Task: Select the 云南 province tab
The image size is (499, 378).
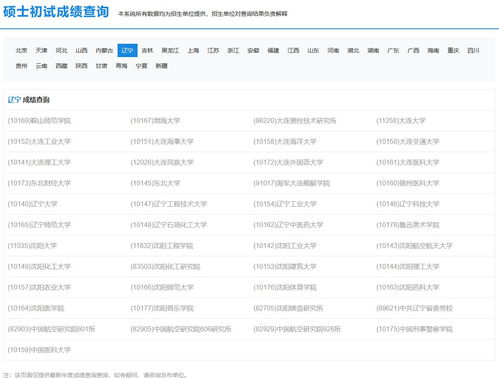Action: pyautogui.click(x=41, y=66)
